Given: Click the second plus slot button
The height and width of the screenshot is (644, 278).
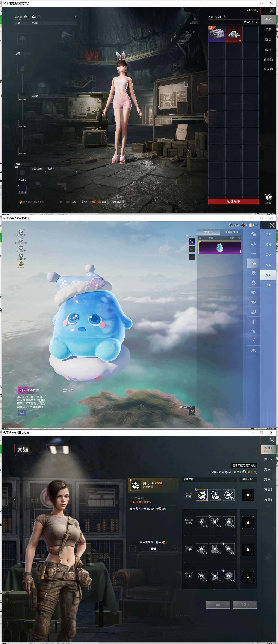Looking at the screenshot, I should (192, 257).
